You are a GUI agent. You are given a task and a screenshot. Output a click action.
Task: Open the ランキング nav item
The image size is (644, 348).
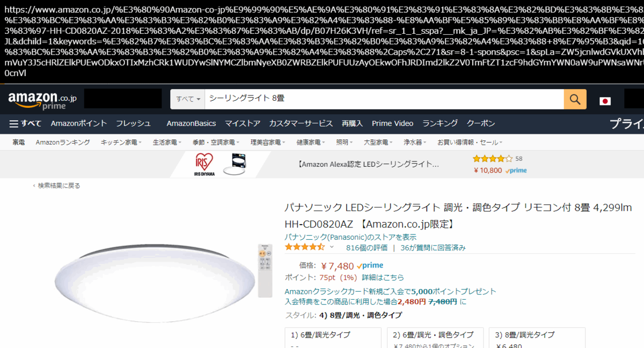pyautogui.click(x=440, y=123)
